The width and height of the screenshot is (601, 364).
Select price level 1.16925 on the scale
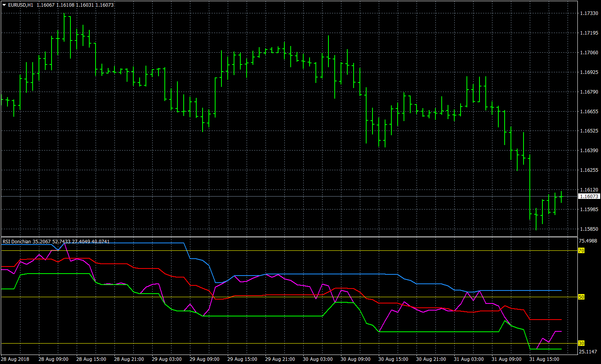point(589,72)
